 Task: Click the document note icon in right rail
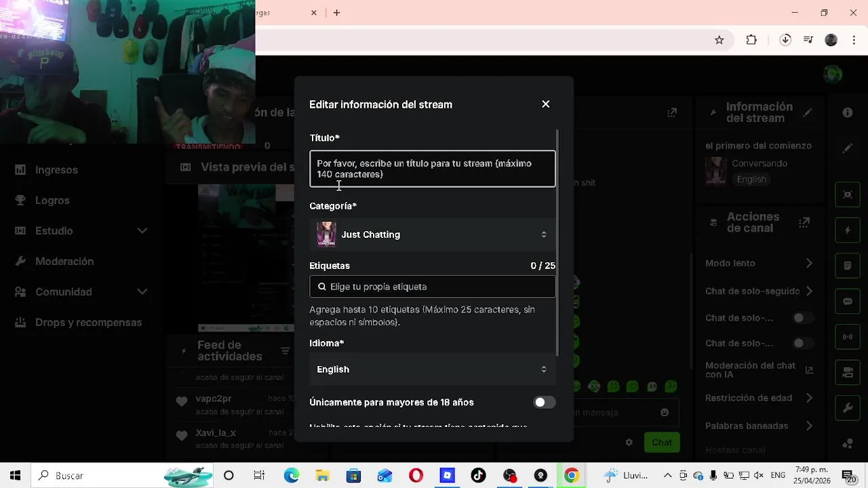click(848, 266)
